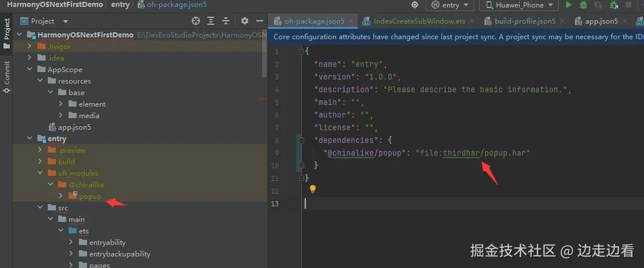Select opened file locate icon in Project panel
The height and width of the screenshot is (268, 644).
click(x=196, y=21)
